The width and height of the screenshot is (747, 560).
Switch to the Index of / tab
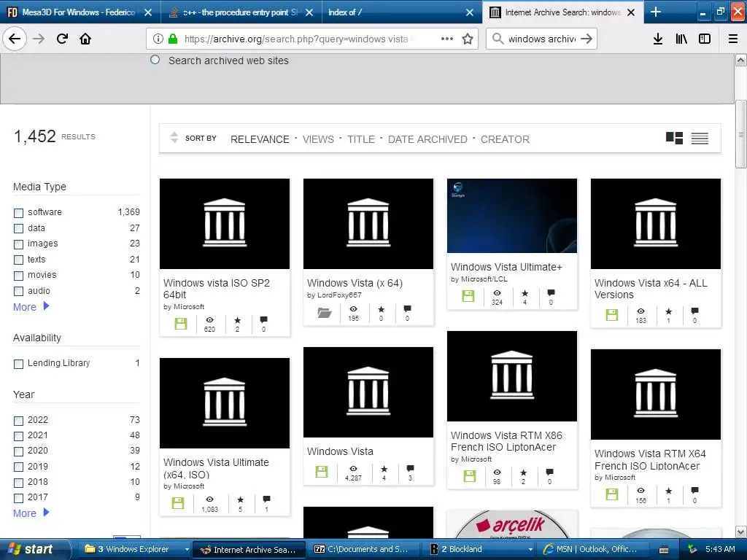[x=400, y=12]
